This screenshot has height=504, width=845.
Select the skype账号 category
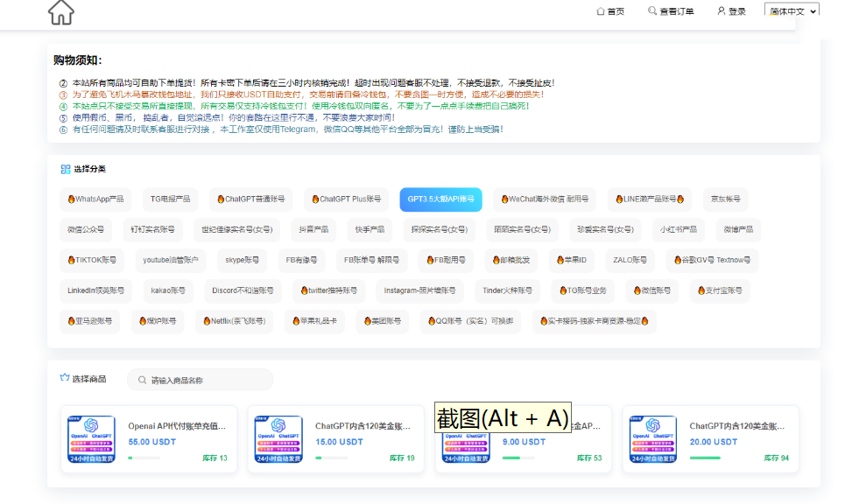click(x=242, y=261)
